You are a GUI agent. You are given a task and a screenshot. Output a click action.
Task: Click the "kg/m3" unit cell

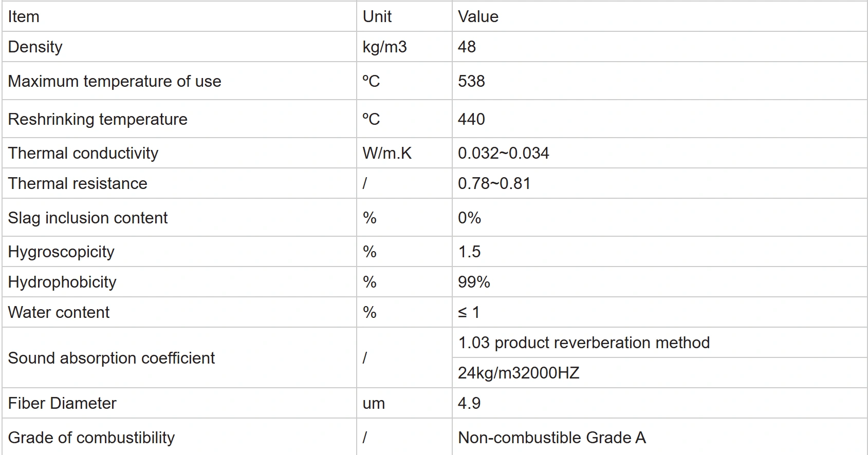[x=384, y=47]
